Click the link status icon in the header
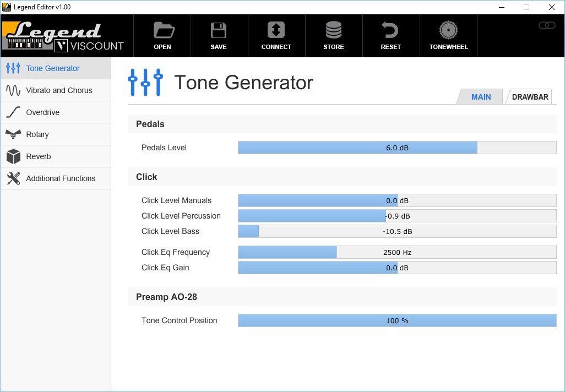 [x=547, y=25]
